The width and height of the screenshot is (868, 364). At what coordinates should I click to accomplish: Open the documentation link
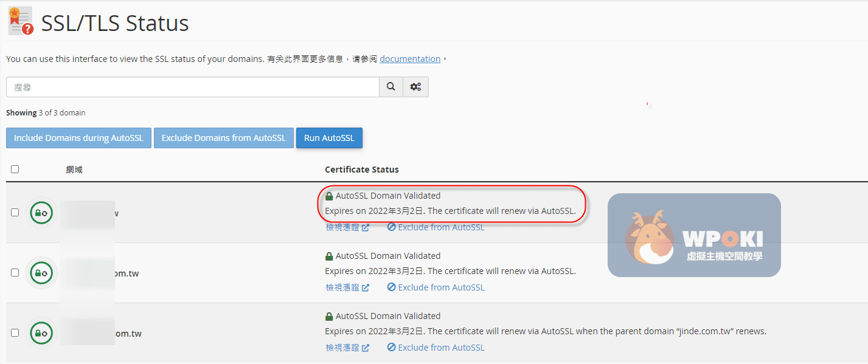pyautogui.click(x=410, y=59)
